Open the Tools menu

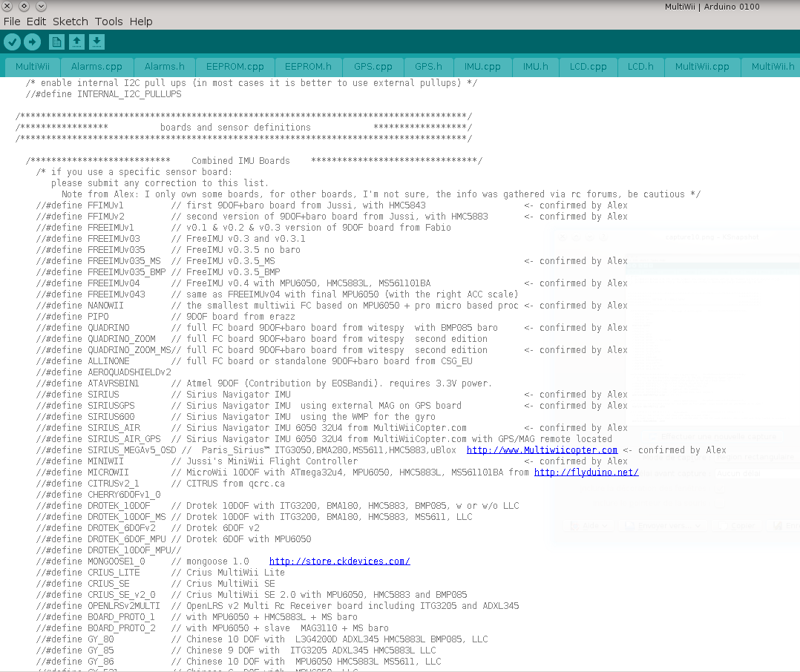pos(108,22)
